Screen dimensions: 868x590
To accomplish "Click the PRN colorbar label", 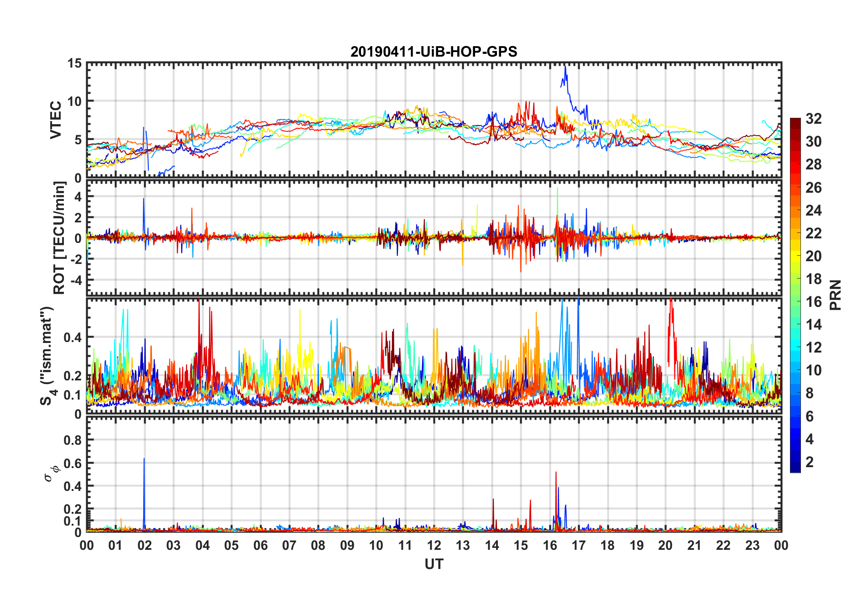I will pos(835,295).
